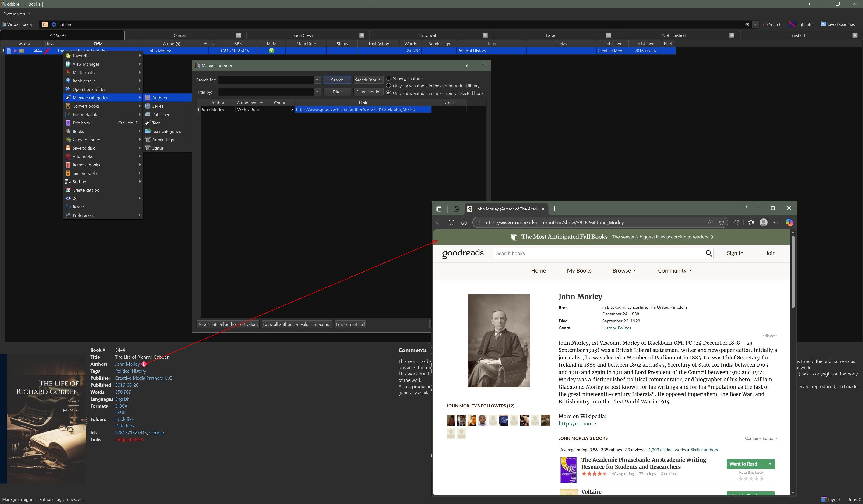Open the Copilot icon in browser toolbar

(x=789, y=223)
